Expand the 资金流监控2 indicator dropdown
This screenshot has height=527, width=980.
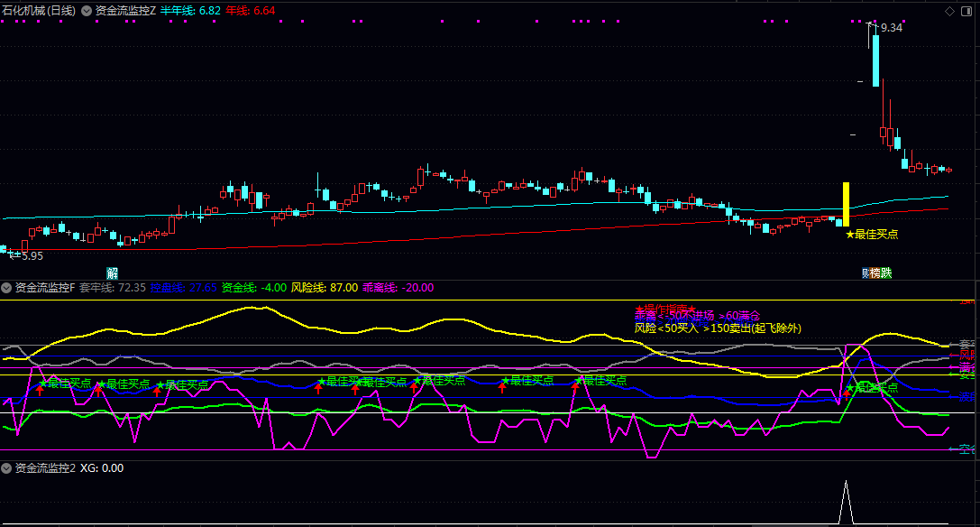point(6,468)
